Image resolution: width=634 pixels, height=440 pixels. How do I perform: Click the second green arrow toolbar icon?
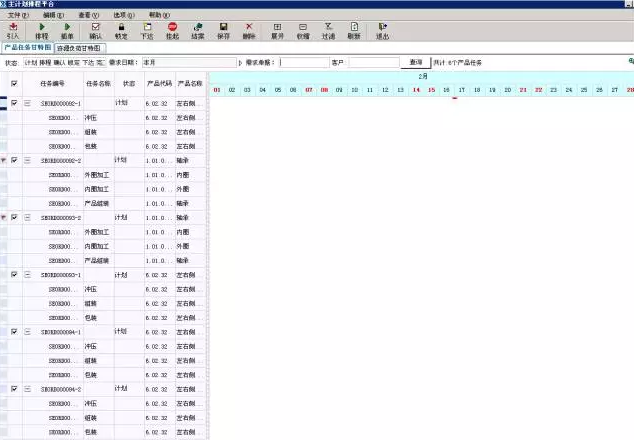click(67, 27)
